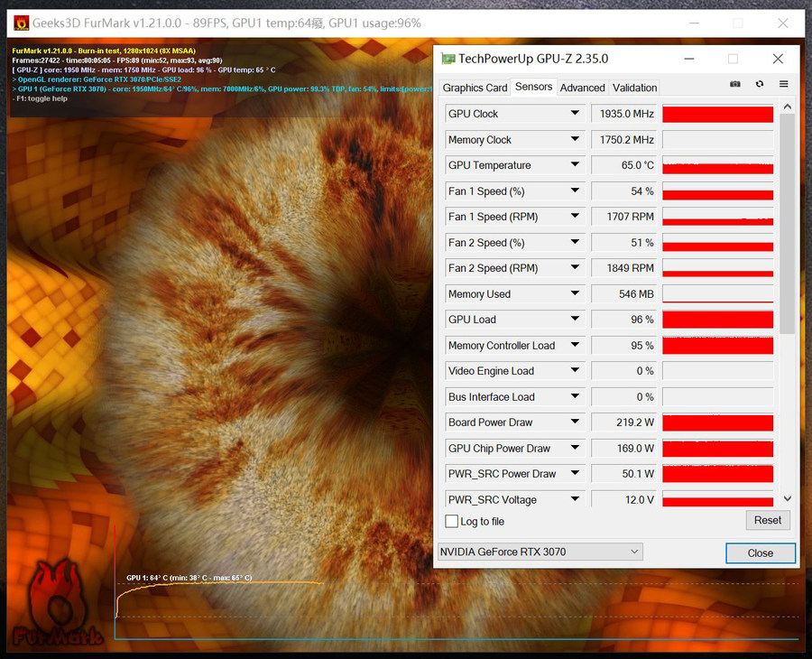Open the GPU Temperature sensor dropdown arrow
Image resolution: width=812 pixels, height=659 pixels.
(x=575, y=165)
